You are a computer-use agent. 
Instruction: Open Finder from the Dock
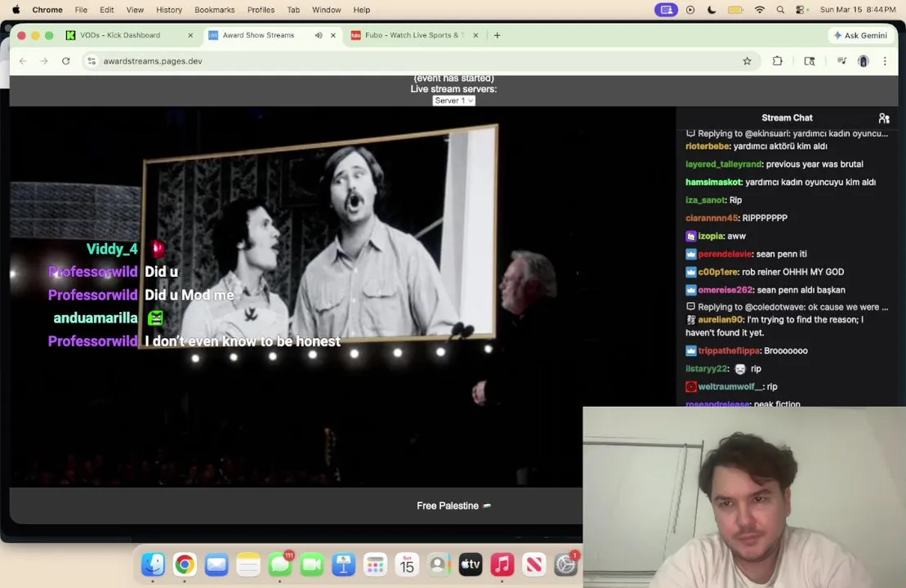tap(153, 564)
